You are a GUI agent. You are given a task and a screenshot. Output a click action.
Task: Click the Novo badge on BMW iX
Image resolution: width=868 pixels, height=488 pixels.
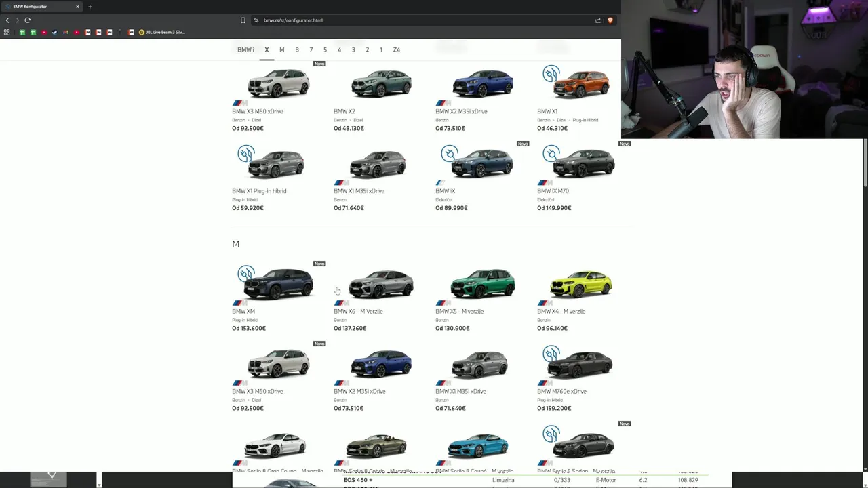point(523,144)
